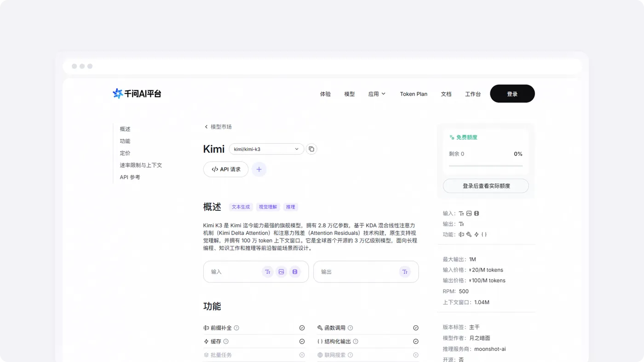Click the checkmark in the 结构化输出 row
This screenshot has height=362, width=644.
pyautogui.click(x=415, y=341)
